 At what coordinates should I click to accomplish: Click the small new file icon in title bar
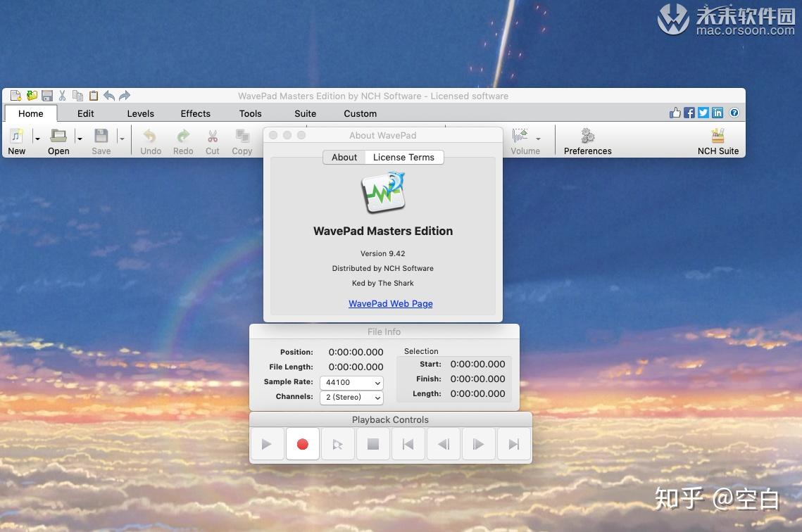point(15,96)
